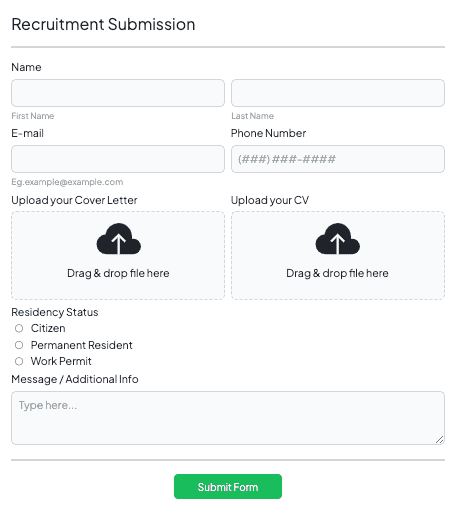Grab the message box resize handle
The width and height of the screenshot is (456, 512).
click(439, 439)
